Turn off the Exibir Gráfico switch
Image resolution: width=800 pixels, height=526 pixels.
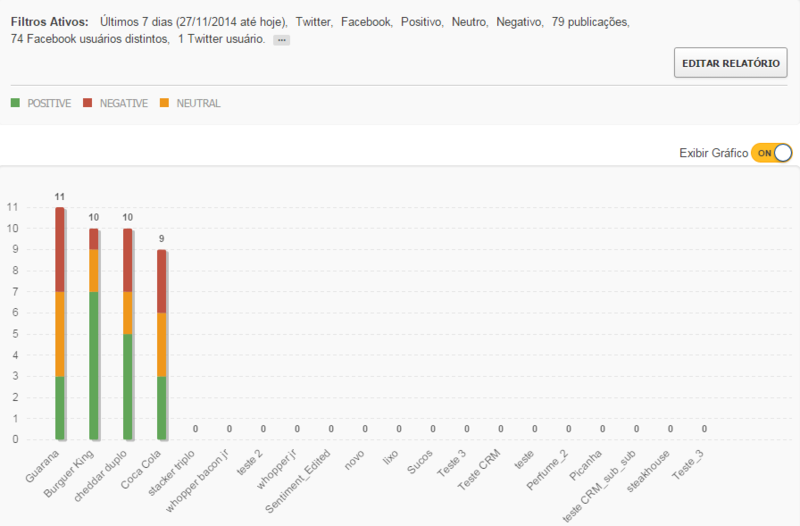click(x=771, y=152)
